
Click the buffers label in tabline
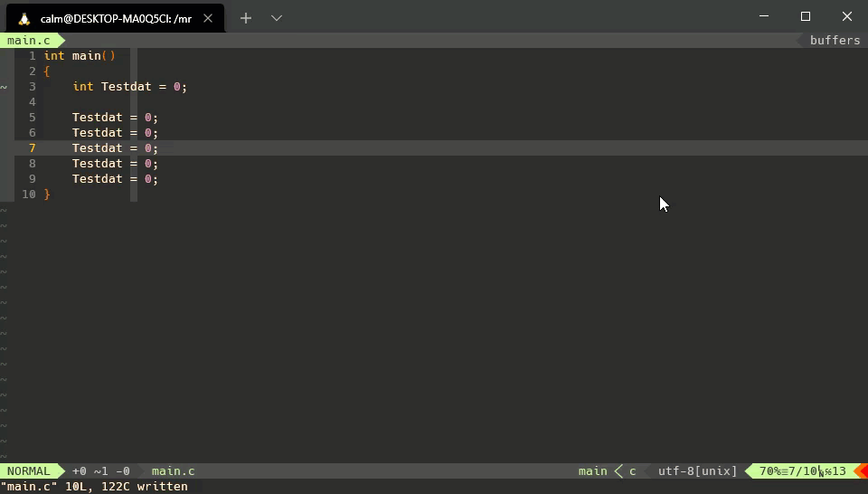click(x=835, y=41)
